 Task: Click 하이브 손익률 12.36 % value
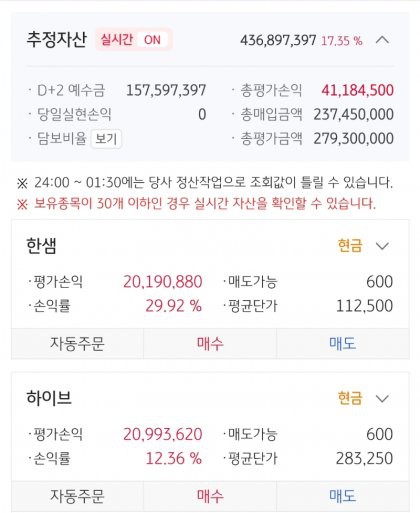(x=174, y=458)
